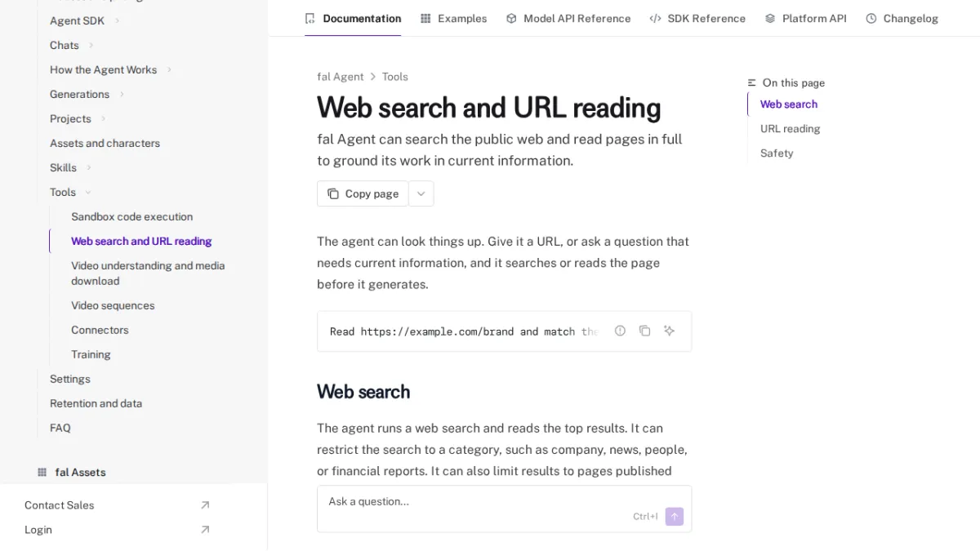This screenshot has width=980, height=551.
Task: Open Training sidebar page
Action: 91,354
